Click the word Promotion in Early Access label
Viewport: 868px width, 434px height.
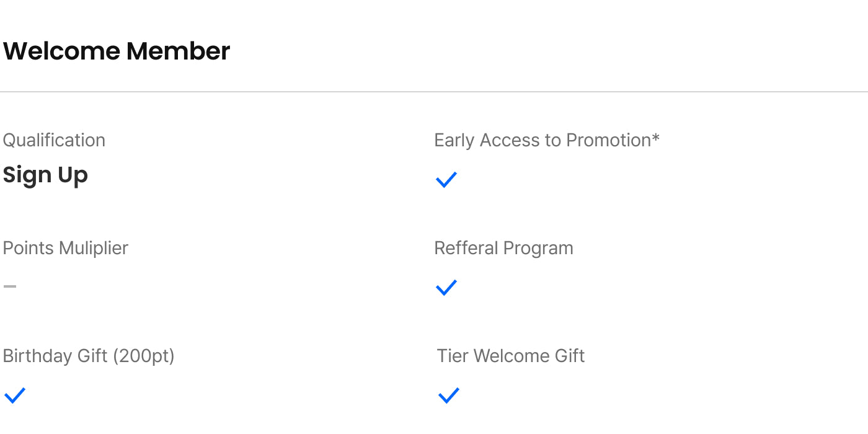608,140
